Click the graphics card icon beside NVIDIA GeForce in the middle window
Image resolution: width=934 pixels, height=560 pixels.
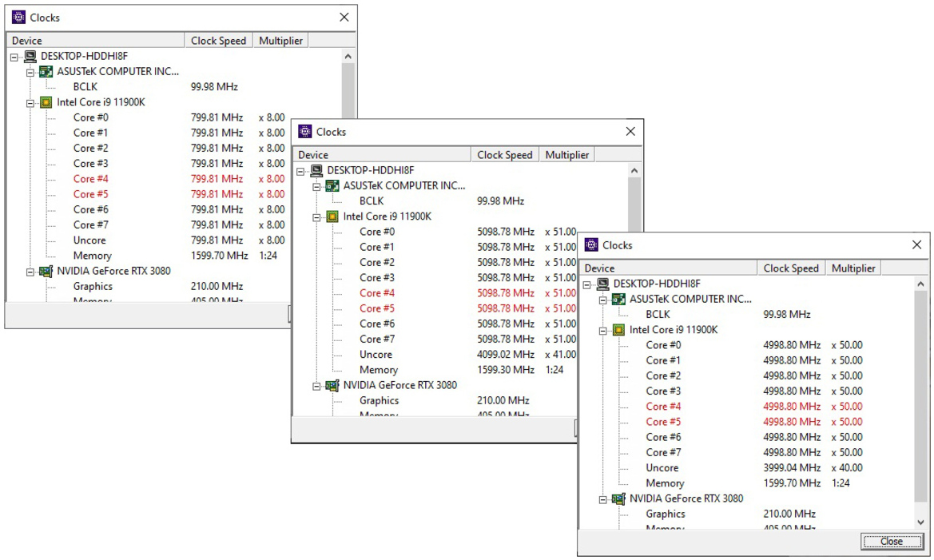point(332,385)
